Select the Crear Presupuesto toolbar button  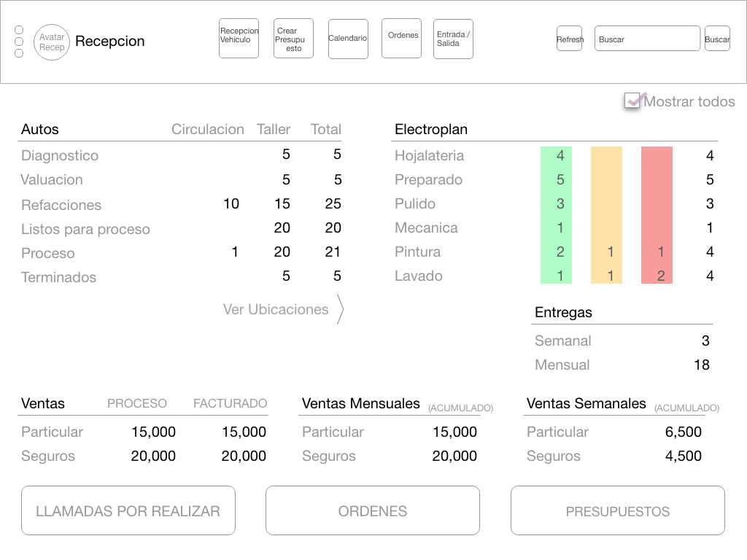click(x=293, y=39)
